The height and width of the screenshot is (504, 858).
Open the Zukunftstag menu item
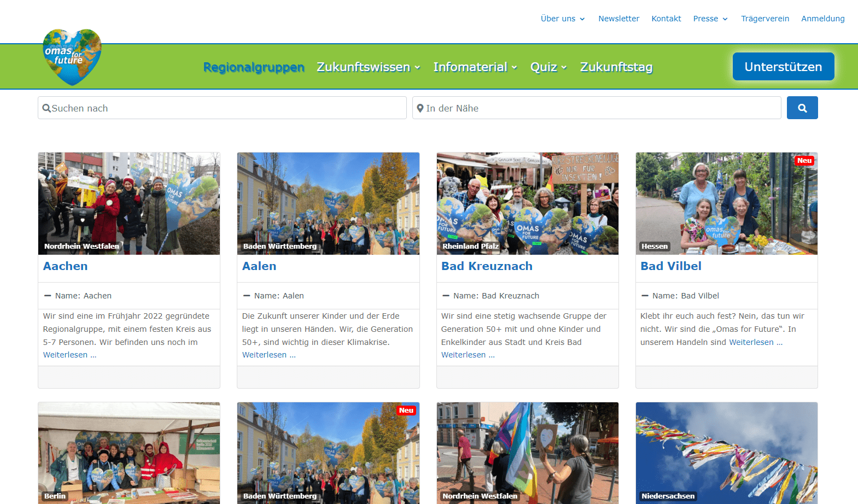(x=616, y=67)
